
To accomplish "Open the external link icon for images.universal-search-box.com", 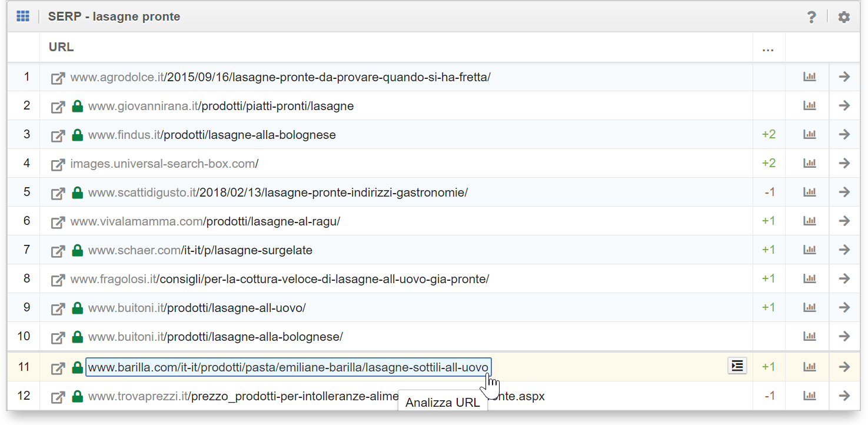I will pos(58,164).
